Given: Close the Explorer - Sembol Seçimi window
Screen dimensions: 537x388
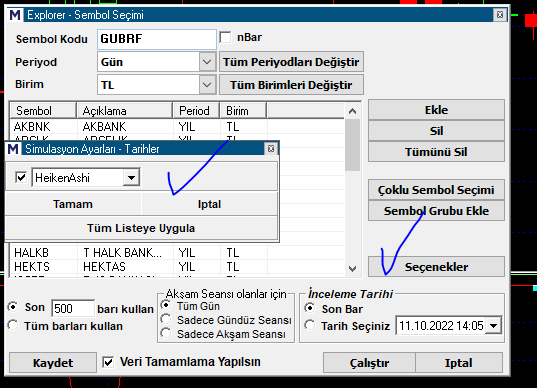Looking at the screenshot, I should click(500, 15).
